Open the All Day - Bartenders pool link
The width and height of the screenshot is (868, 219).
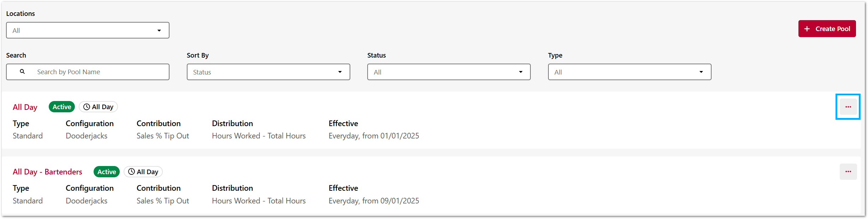point(47,172)
